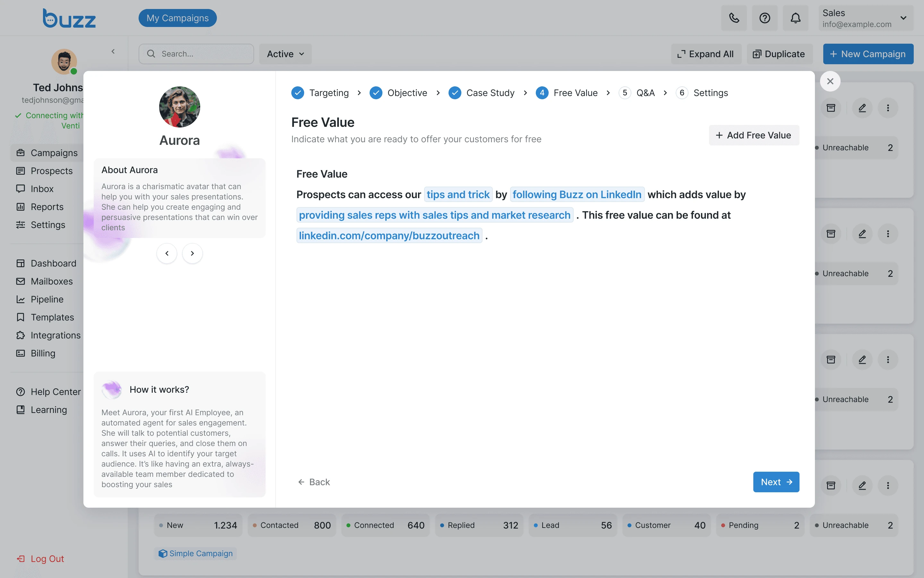Open Billing in the sidebar

(x=36, y=353)
